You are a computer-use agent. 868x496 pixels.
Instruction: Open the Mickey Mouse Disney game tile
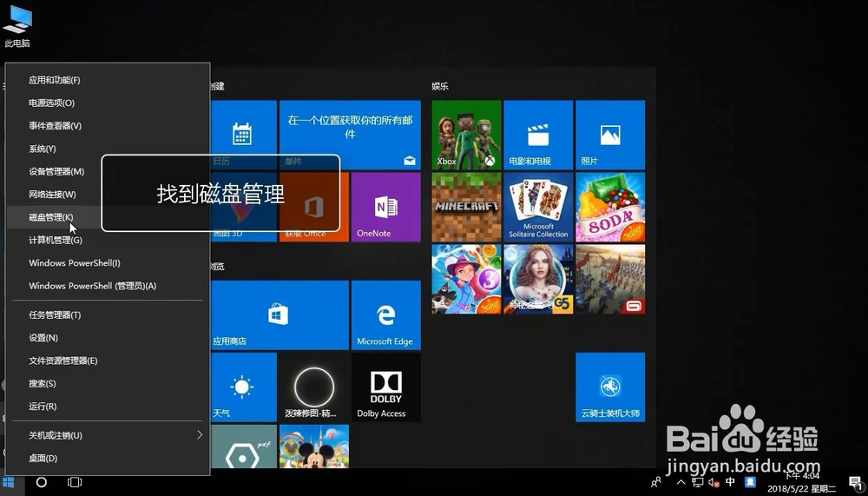coord(314,446)
